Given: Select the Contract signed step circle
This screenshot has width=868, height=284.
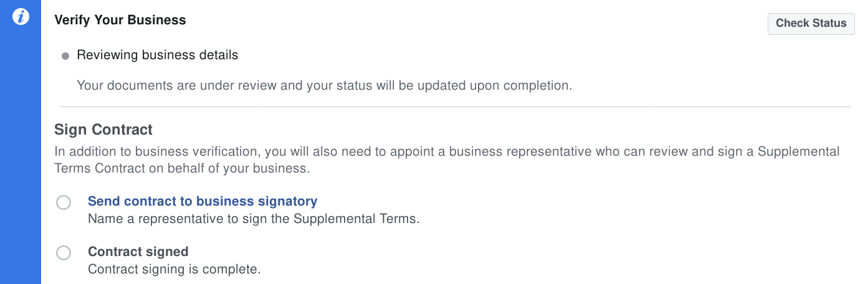Looking at the screenshot, I should click(64, 253).
